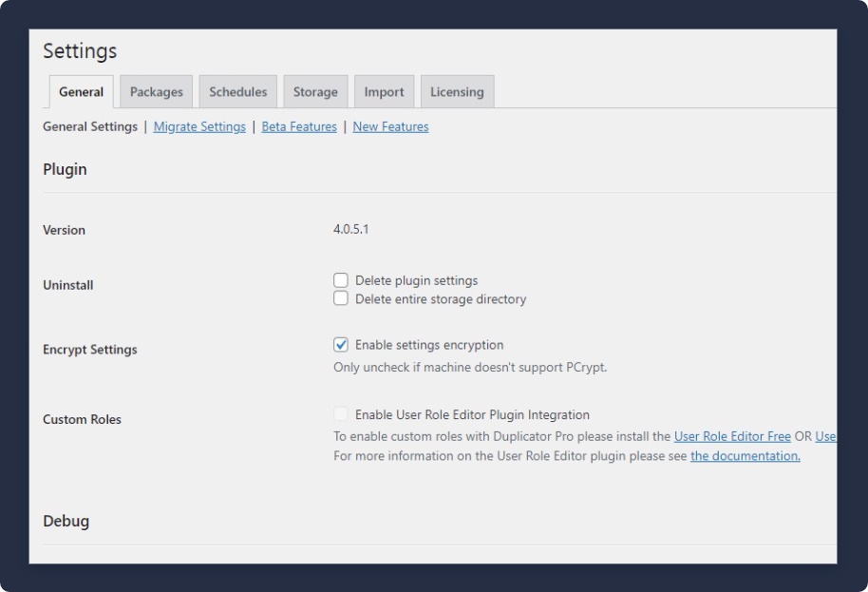Open the Schedules tab
868x592 pixels.
pyautogui.click(x=238, y=92)
